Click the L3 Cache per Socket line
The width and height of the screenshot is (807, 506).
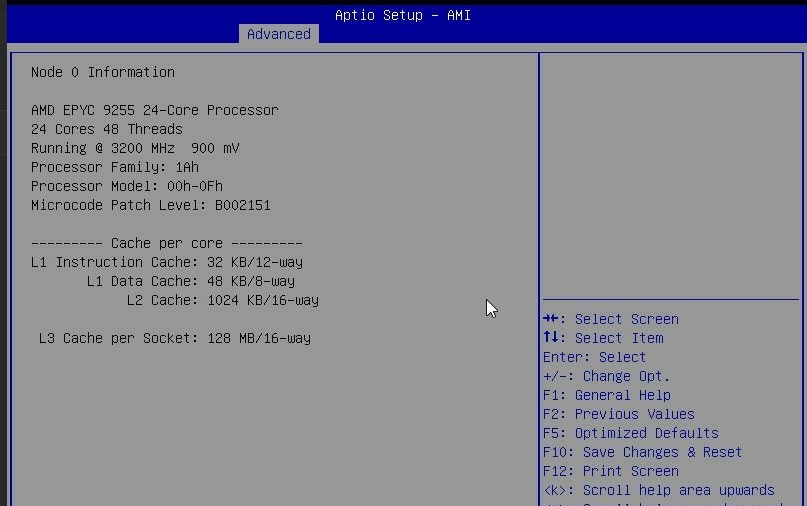(x=174, y=338)
